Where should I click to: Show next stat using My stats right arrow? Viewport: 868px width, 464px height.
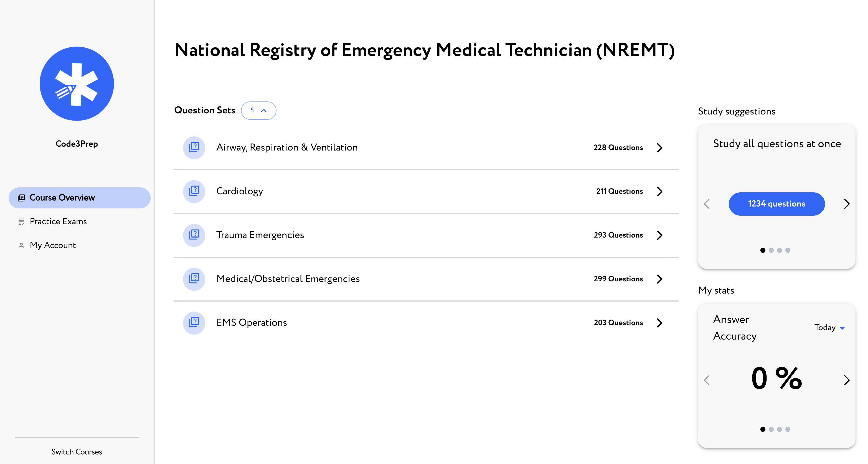point(847,380)
